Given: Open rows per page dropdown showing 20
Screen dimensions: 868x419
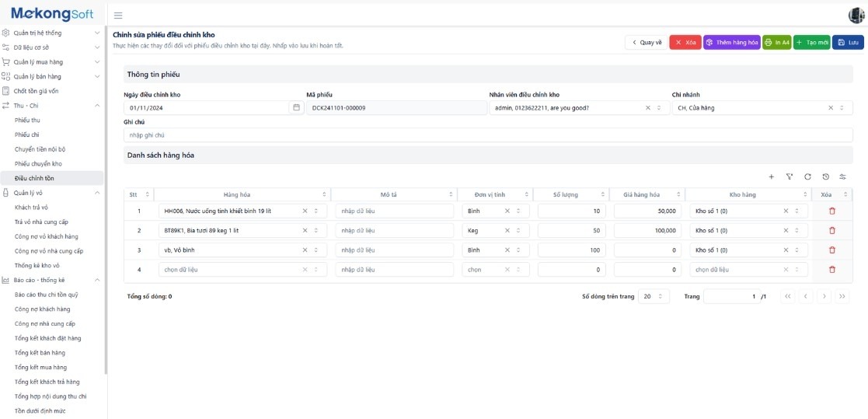Looking at the screenshot, I should [x=653, y=296].
